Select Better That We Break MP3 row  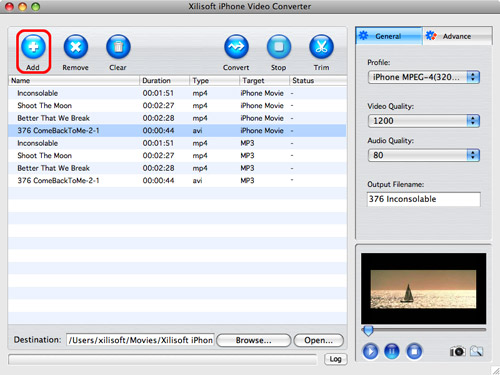177,168
